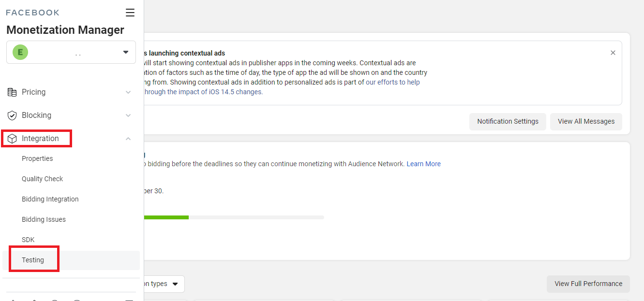Open 'our efforts to help' link
This screenshot has width=644, height=301.
point(393,82)
